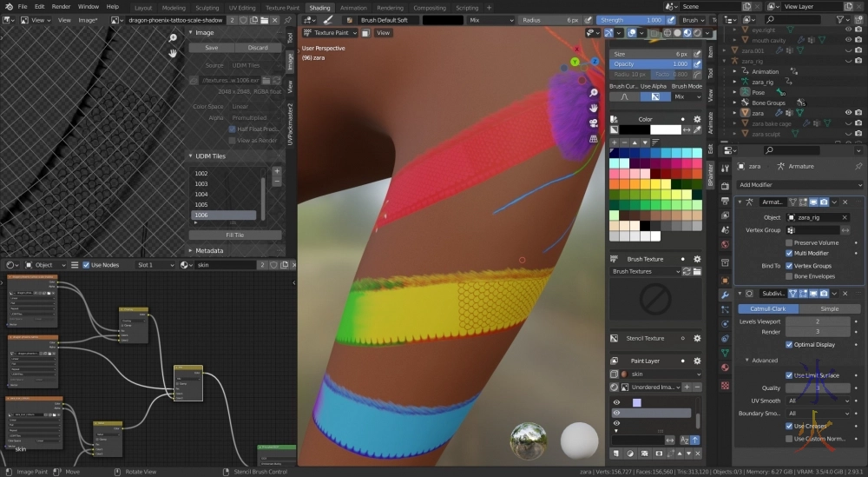The image size is (868, 477).
Task: Click the pan hand icon in image editor
Action: tap(174, 53)
